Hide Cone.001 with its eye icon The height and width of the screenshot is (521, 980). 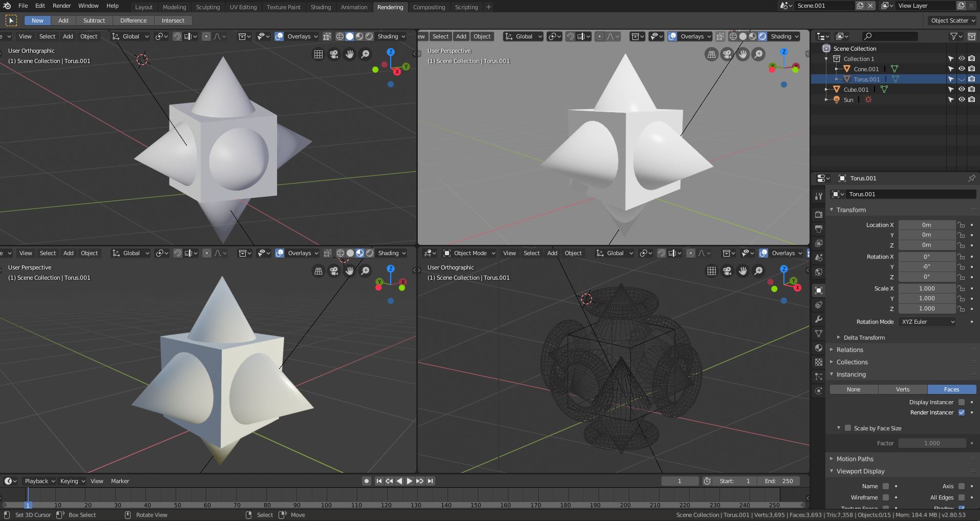(x=962, y=69)
